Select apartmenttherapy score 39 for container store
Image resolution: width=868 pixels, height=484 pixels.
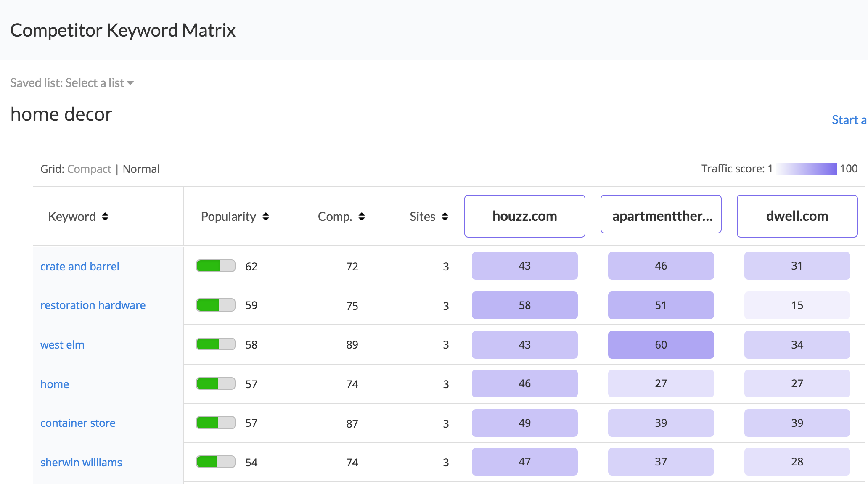(661, 423)
